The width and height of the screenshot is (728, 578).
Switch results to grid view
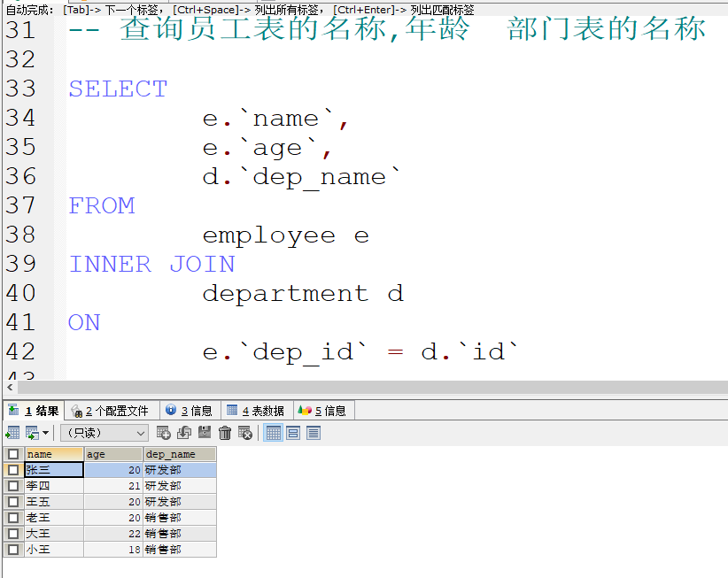point(273,432)
